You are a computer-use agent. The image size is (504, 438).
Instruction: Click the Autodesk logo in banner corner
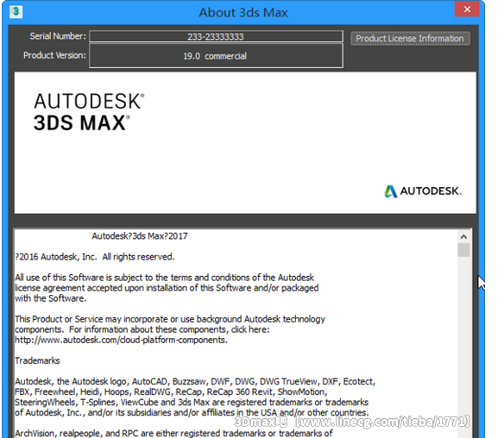coord(423,191)
